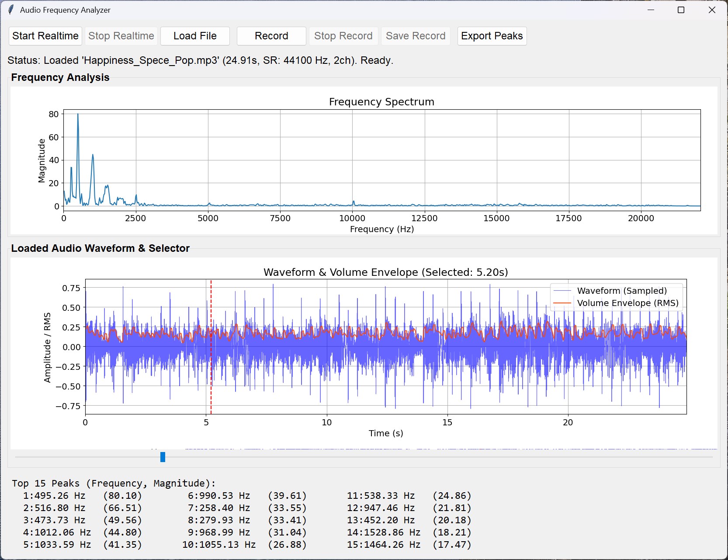
Task: Click the top peak entry 495.26 Hz
Action: tap(83, 496)
